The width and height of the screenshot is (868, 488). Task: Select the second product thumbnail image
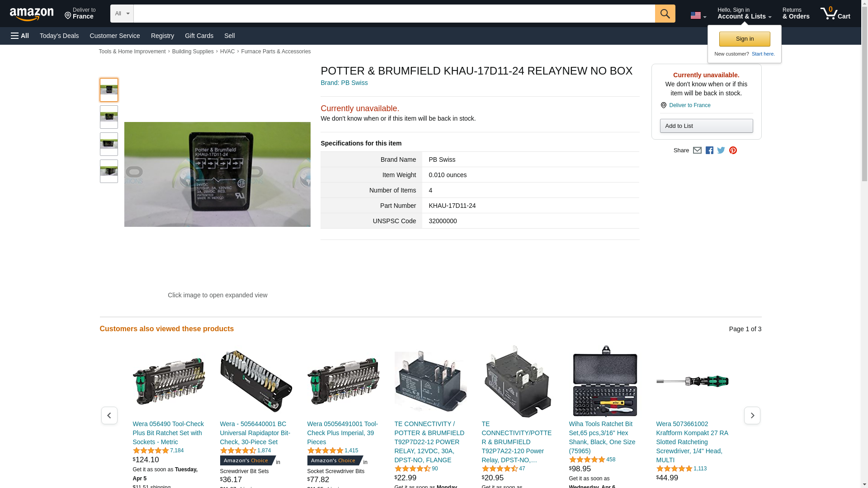tap(109, 117)
